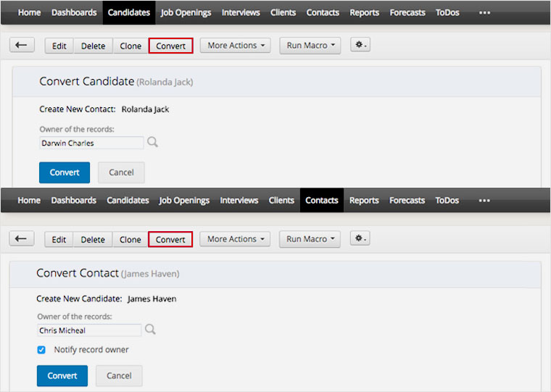Click owner field containing Chris Micheal

89,330
